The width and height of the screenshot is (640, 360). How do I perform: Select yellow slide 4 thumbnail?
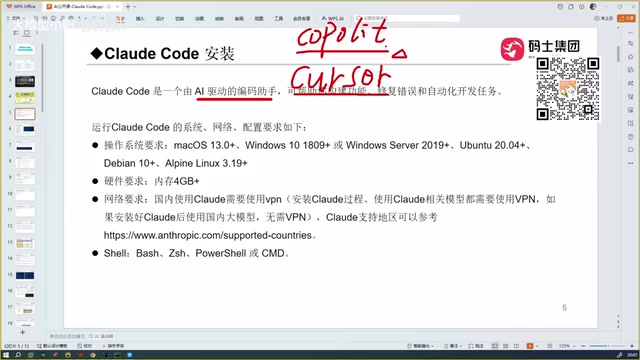pos(25,98)
